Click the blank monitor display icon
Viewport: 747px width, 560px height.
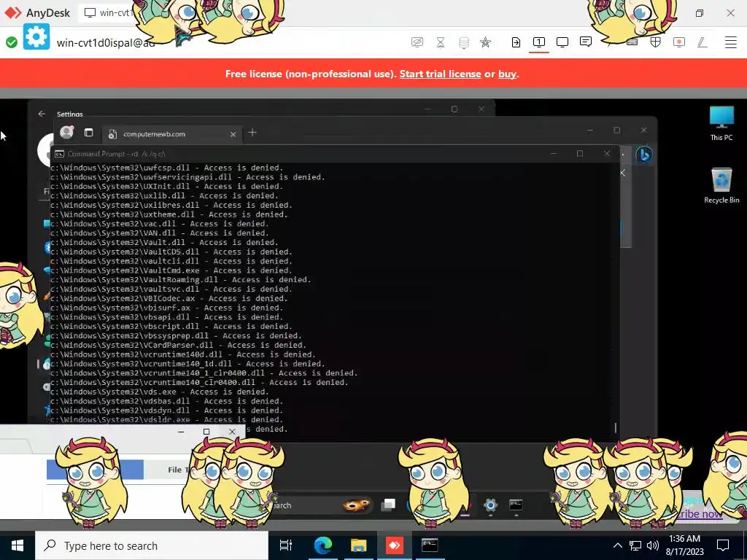562,42
